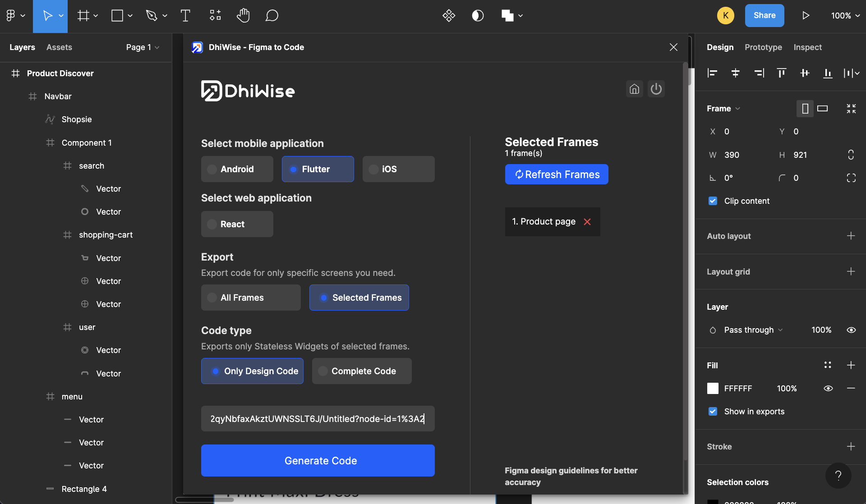The width and height of the screenshot is (866, 504).
Task: Select the Rectangle shape tool
Action: [x=117, y=16]
